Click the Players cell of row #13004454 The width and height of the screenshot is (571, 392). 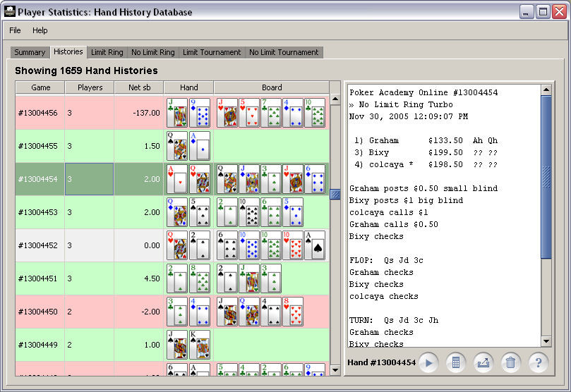tap(90, 179)
